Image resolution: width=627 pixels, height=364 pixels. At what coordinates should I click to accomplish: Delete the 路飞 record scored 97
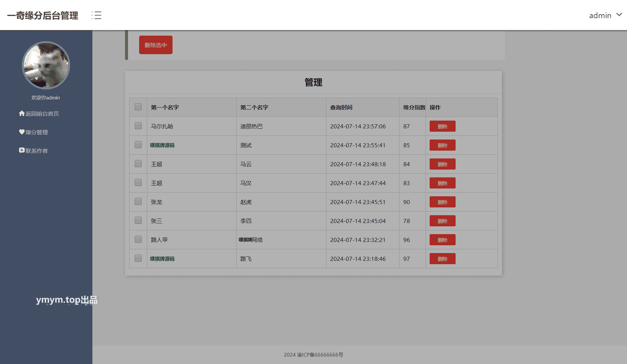442,259
